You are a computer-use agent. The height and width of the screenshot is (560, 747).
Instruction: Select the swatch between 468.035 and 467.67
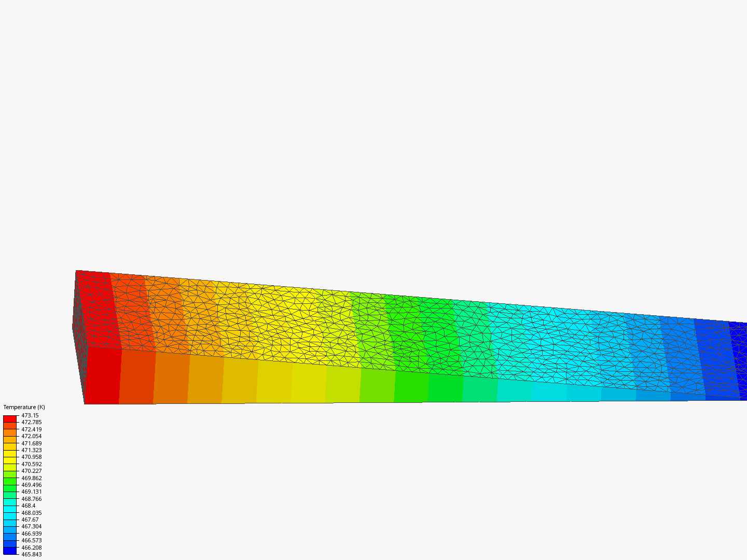pyautogui.click(x=10, y=516)
